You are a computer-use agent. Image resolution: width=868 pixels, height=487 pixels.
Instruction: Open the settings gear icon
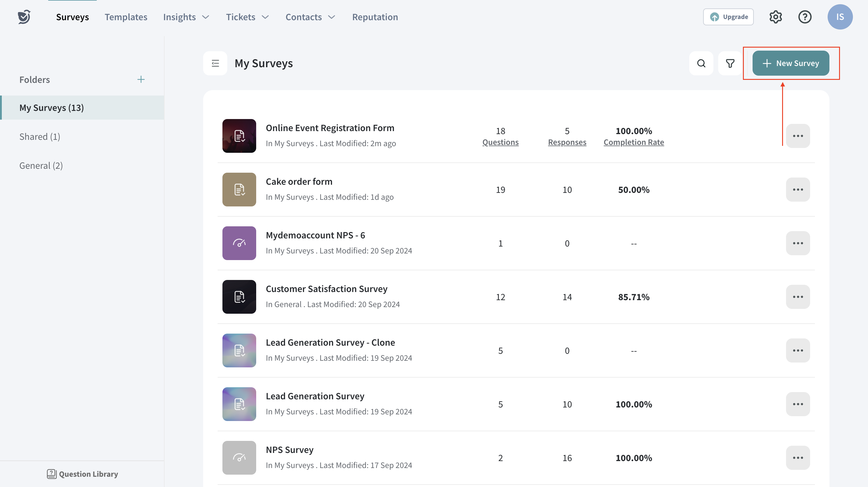(x=775, y=17)
